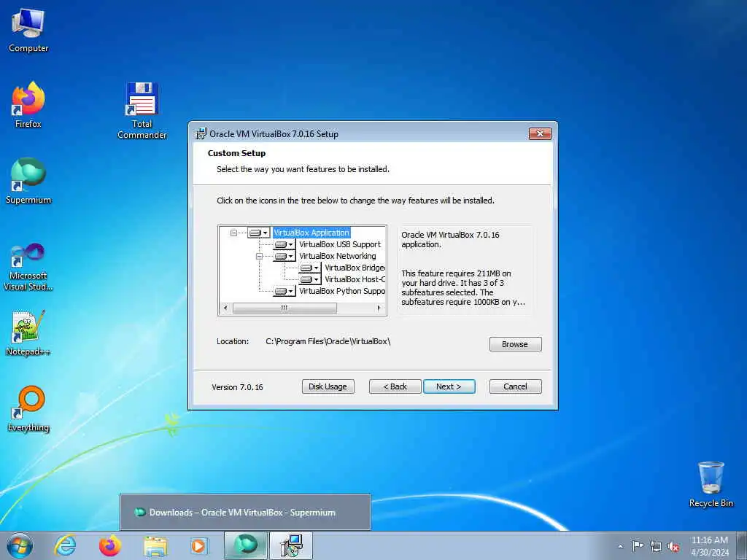Click the Version 7.0.16 label
Image resolution: width=747 pixels, height=560 pixels.
tap(237, 387)
